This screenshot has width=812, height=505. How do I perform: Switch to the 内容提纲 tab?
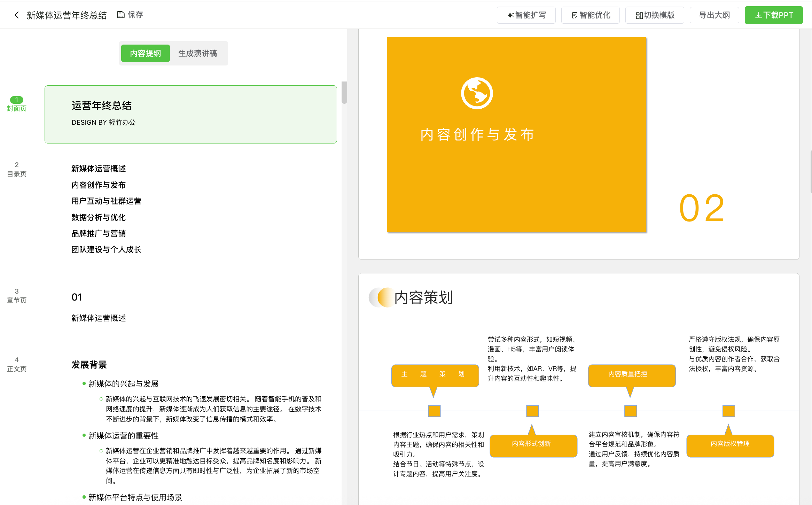(146, 53)
